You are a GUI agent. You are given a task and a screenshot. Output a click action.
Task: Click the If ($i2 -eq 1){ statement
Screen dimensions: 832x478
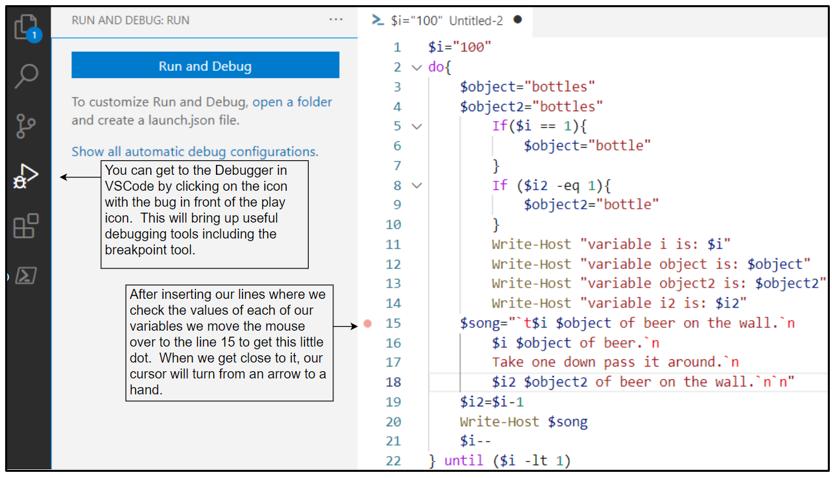(551, 185)
